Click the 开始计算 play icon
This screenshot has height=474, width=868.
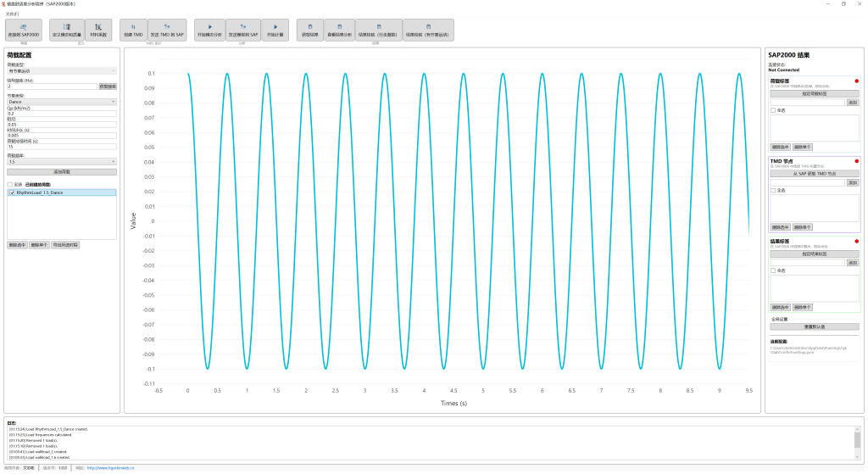click(275, 29)
